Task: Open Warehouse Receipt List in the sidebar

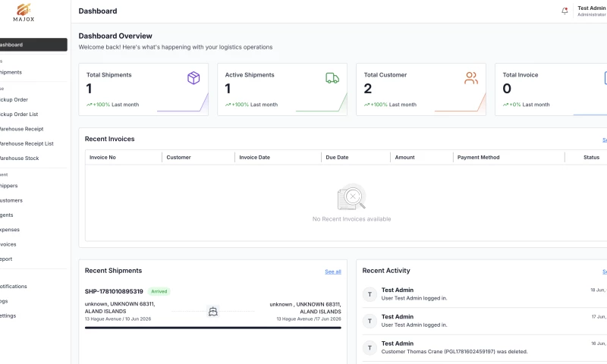Action: (27, 143)
